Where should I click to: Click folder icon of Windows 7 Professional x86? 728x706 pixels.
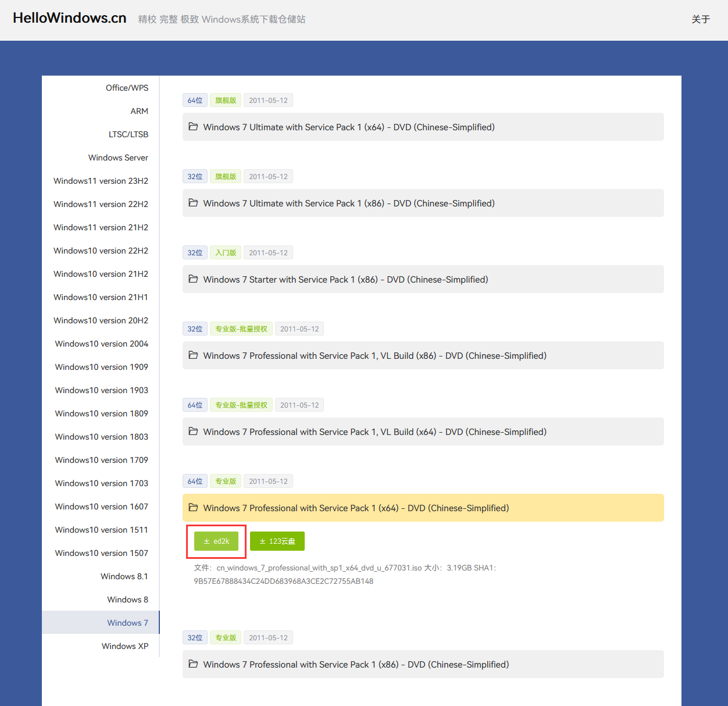pos(193,664)
